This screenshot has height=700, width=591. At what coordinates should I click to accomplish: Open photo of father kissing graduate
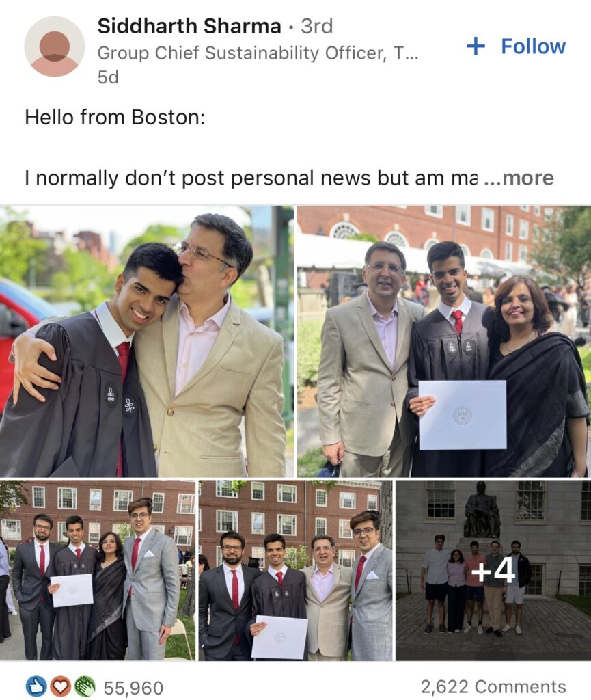tap(147, 342)
